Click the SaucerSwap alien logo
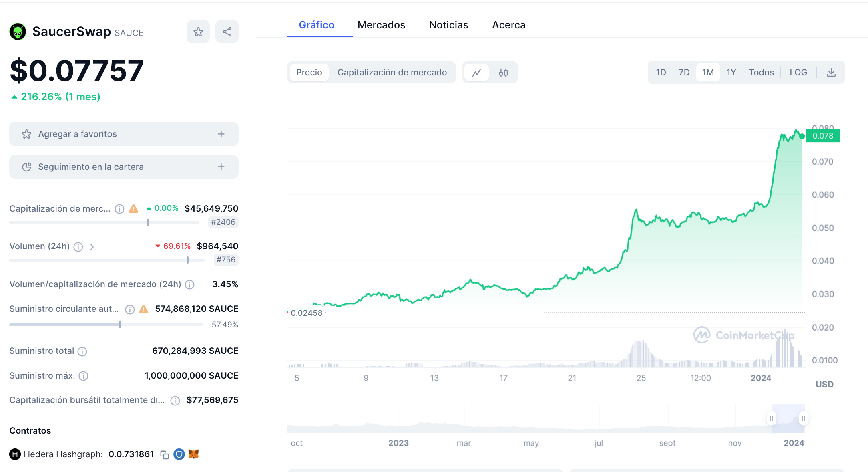Viewport: 868px width, 472px height. 18,32
